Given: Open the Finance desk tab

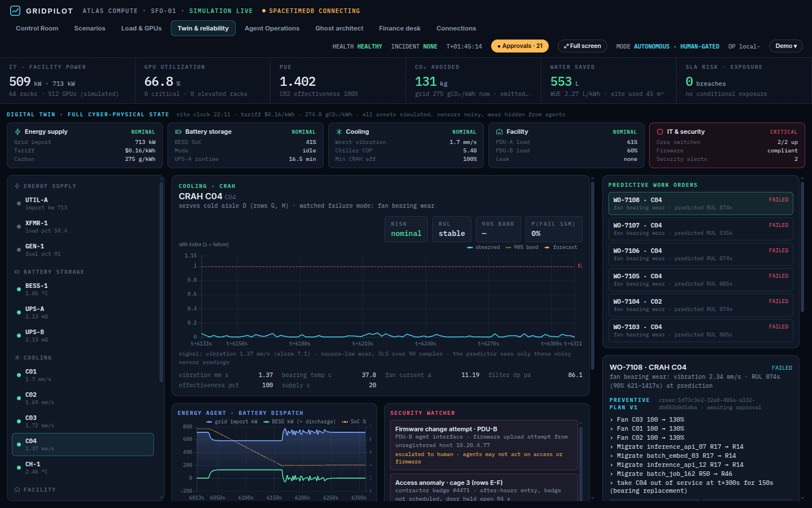Looking at the screenshot, I should click(x=400, y=28).
